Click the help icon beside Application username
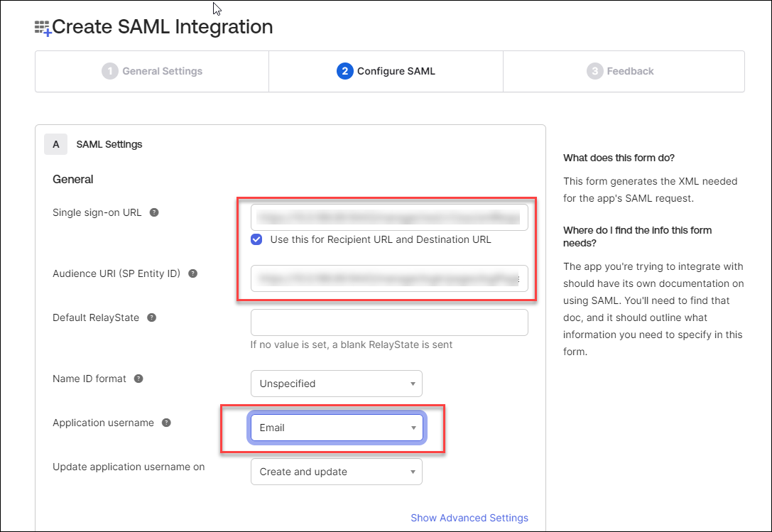The image size is (772, 532). click(x=166, y=423)
